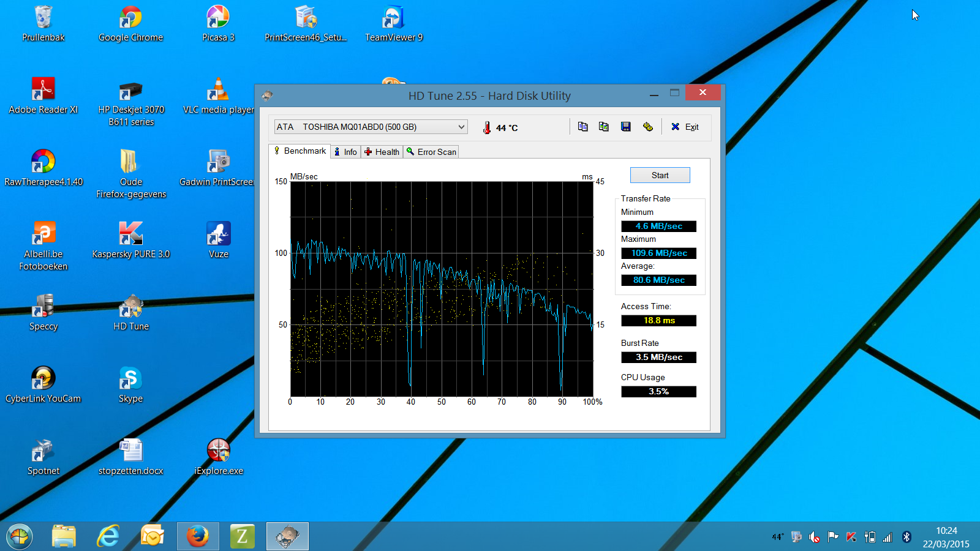Switch to the Health tab
Viewport: 980px width, 551px height.
tap(382, 152)
